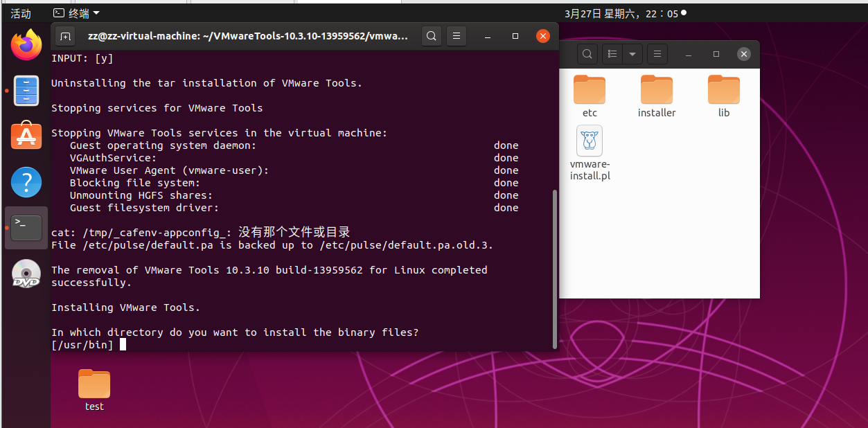868x428 pixels.
Task: Select the Terminal icon in dock
Action: coord(26,227)
